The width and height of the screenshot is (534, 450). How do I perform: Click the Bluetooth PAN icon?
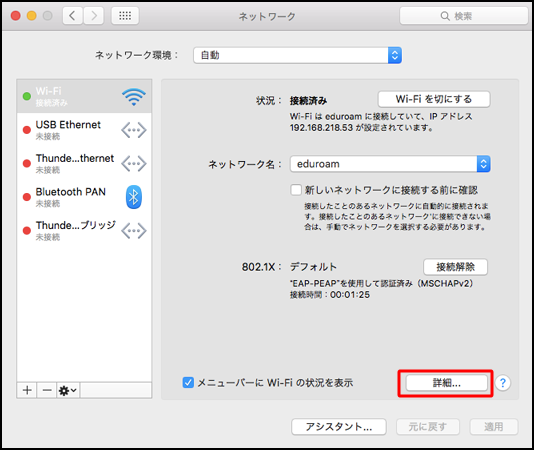pos(134,197)
